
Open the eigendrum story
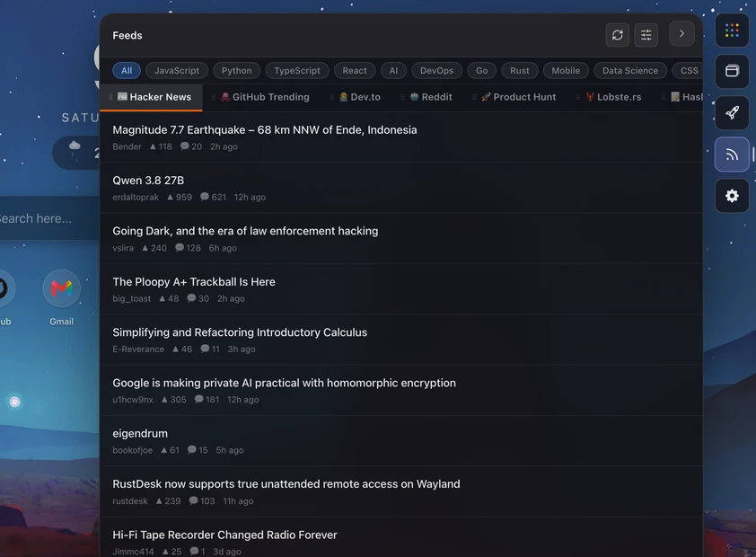(140, 434)
